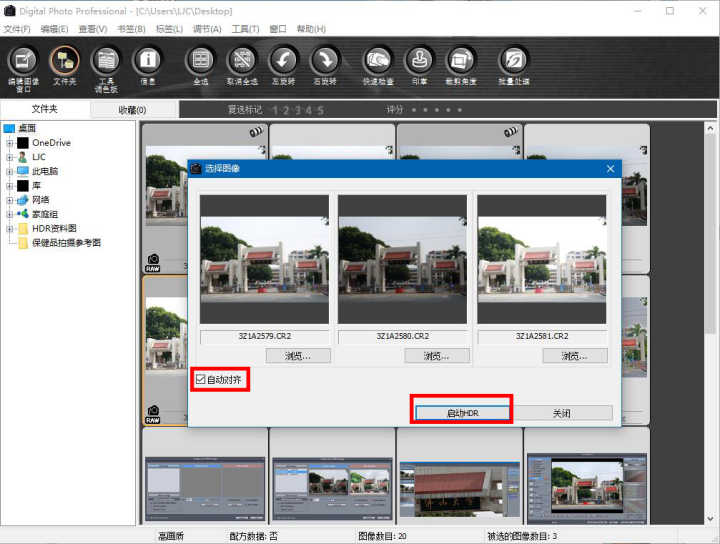Viewport: 720px width, 544px height.
Task: Expand the 此电脑 tree node
Action: (x=9, y=171)
